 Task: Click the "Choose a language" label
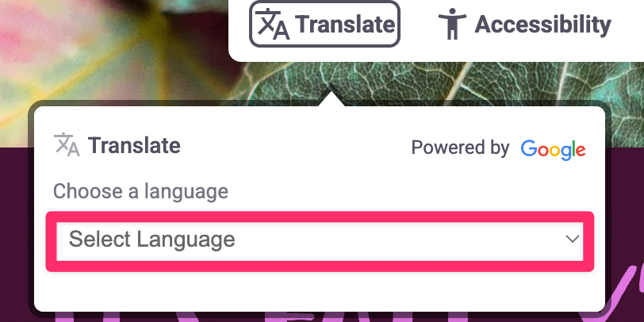(x=140, y=191)
